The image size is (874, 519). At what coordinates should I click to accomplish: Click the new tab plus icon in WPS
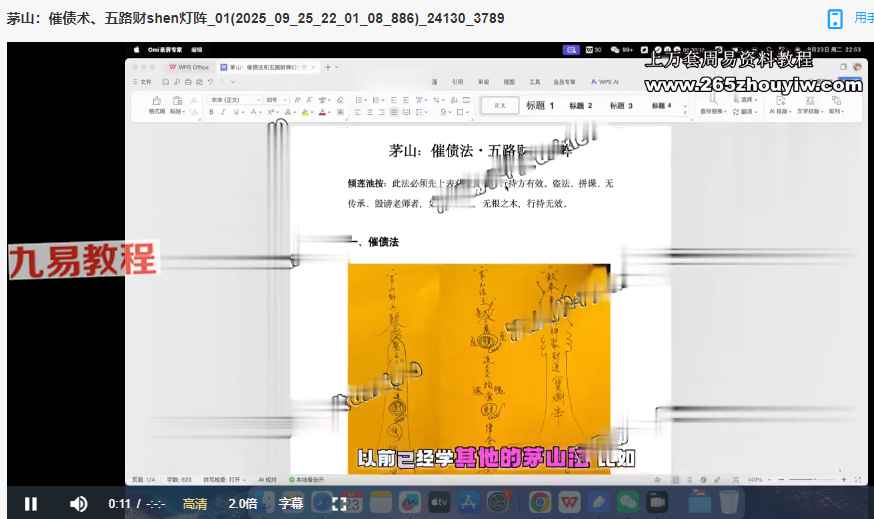point(328,67)
